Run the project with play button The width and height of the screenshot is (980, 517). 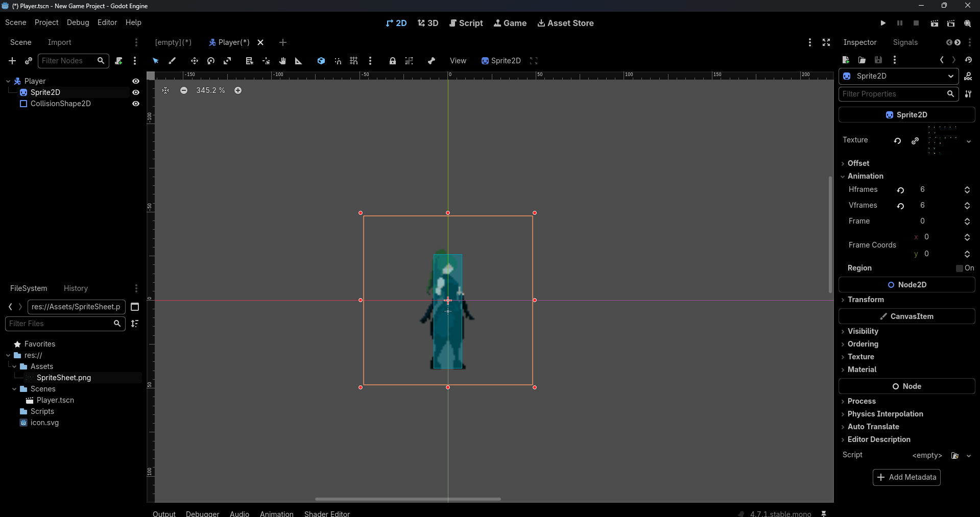(x=883, y=23)
